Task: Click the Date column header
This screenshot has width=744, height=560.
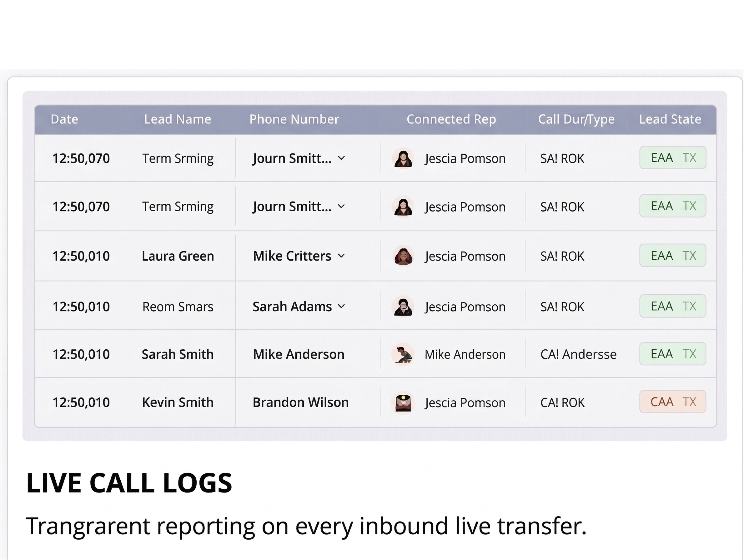Action: (x=64, y=119)
